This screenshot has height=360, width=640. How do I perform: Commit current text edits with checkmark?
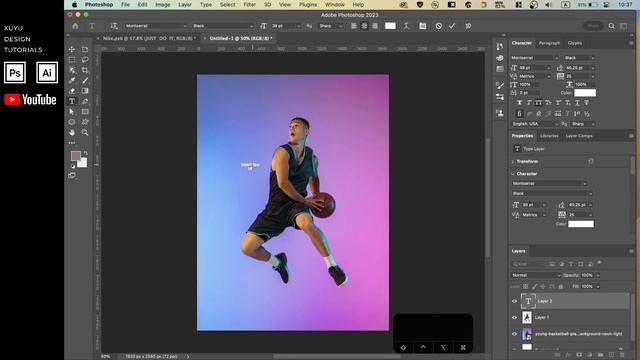[452, 26]
